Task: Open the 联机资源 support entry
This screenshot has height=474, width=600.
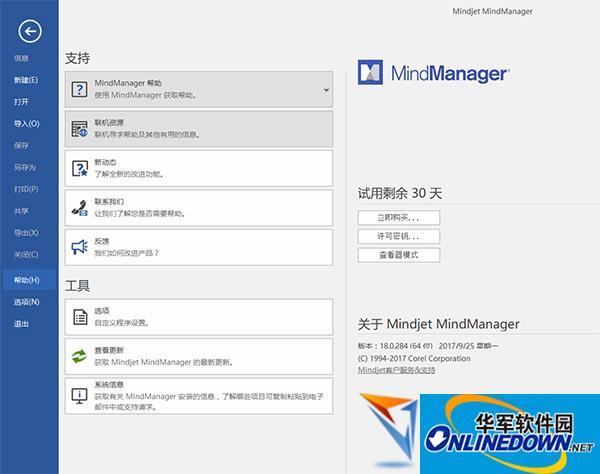Action: click(199, 129)
